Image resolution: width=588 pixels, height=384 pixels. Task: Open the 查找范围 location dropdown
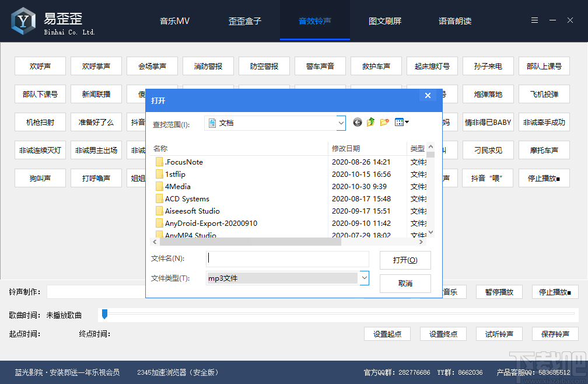340,123
